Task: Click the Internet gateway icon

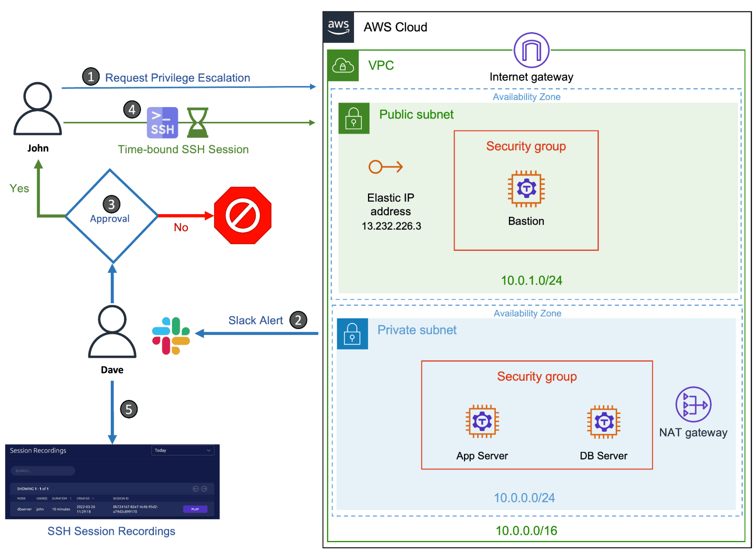Action: click(531, 50)
